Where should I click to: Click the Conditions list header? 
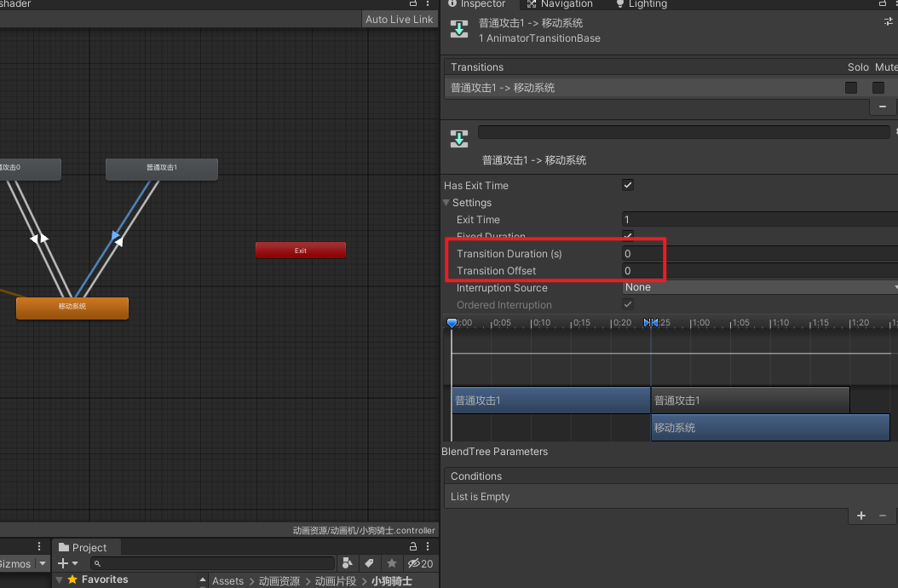671,476
